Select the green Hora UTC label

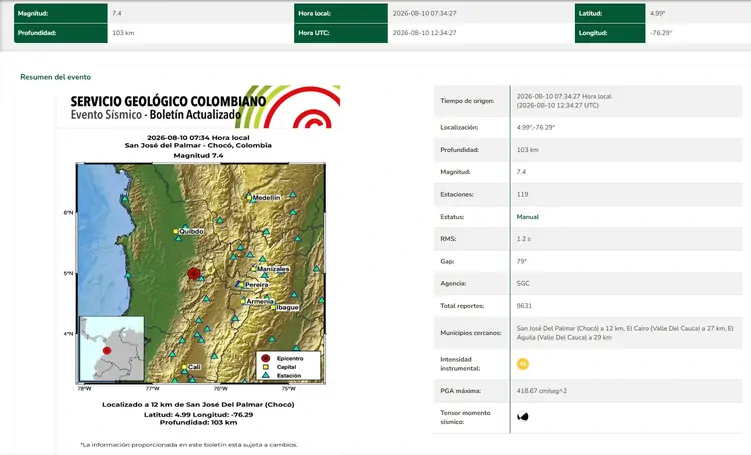pyautogui.click(x=341, y=33)
